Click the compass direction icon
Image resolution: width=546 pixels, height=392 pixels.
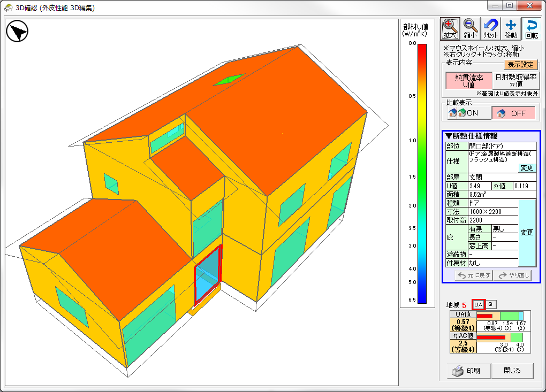pos(17,32)
